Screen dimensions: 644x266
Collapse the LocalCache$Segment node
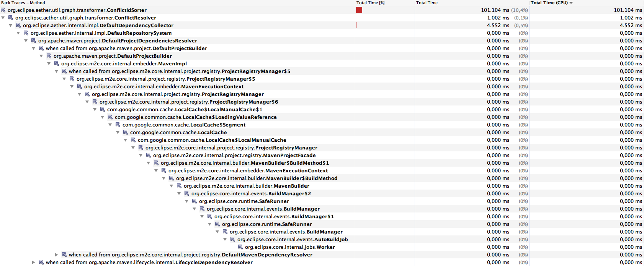(110, 125)
